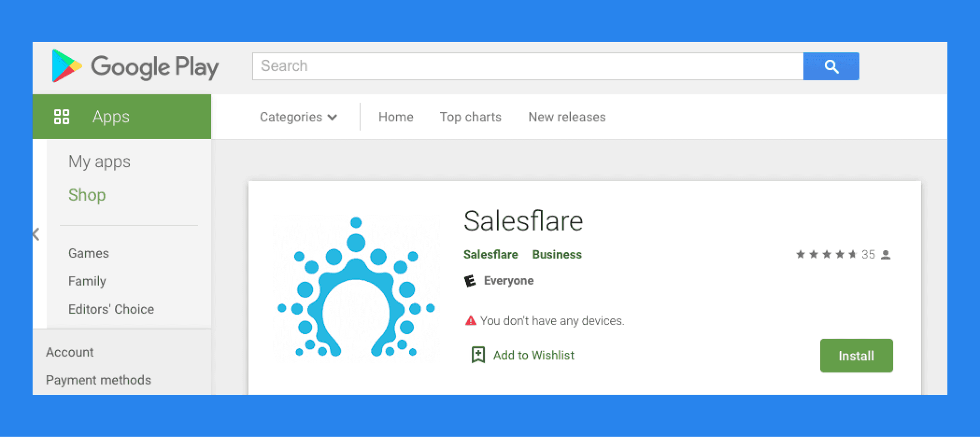Click the blue search magnifier button
980x437 pixels.
831,66
